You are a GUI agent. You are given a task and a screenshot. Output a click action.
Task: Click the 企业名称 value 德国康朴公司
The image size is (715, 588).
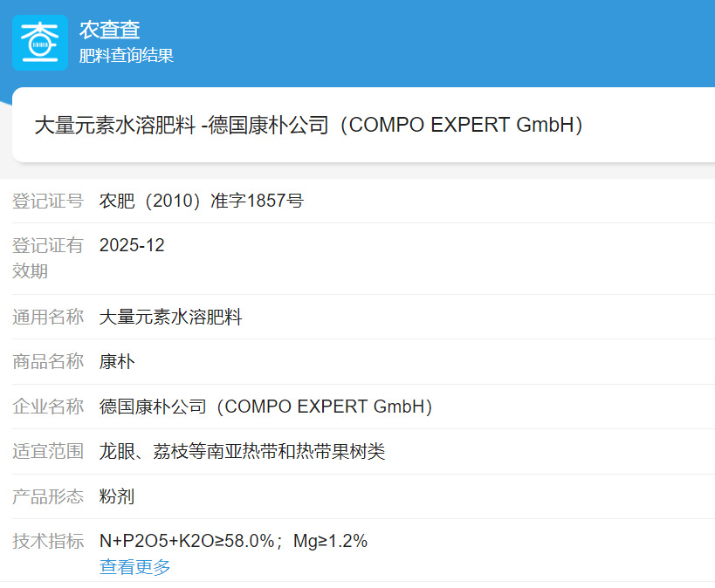click(x=266, y=407)
